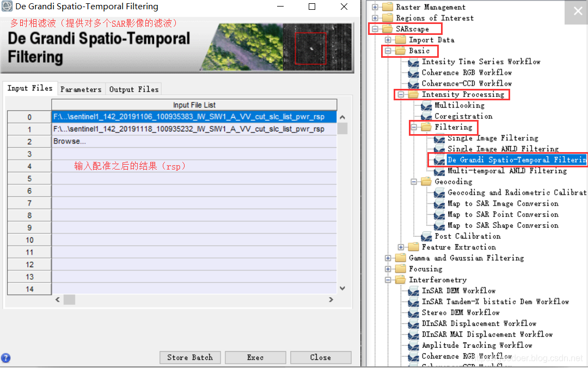
Task: Expand Gamma and Gaussian Filtering folder
Action: [388, 258]
